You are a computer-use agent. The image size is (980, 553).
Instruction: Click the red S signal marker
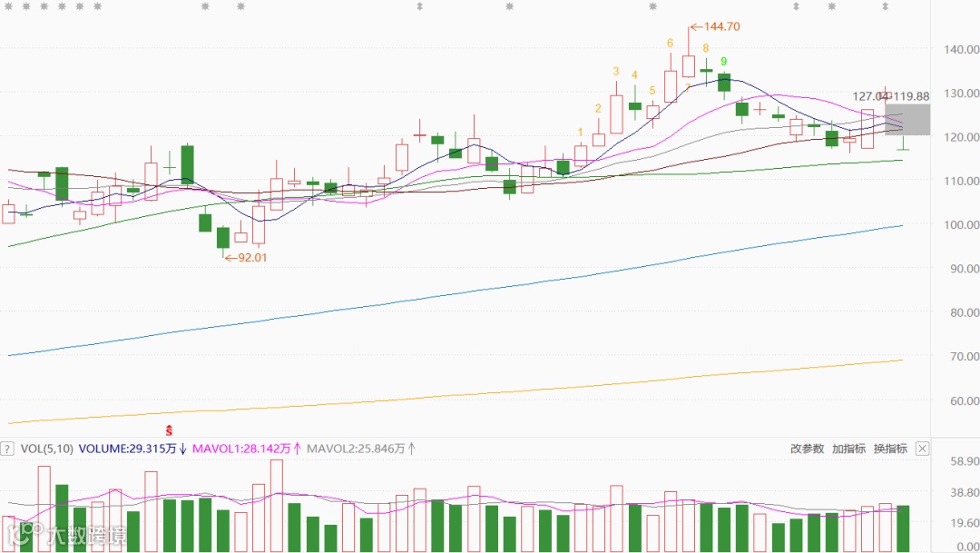pos(169,430)
